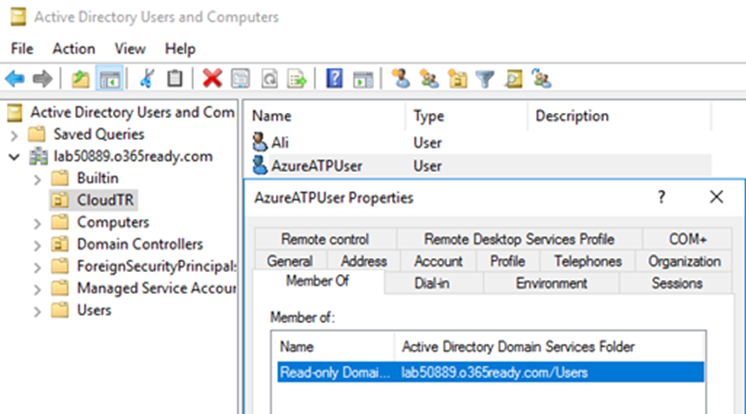The height and width of the screenshot is (414, 746).
Task: Click the Copy clipboard icon
Action: (x=175, y=79)
